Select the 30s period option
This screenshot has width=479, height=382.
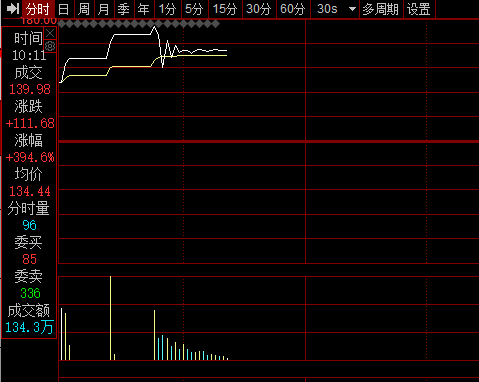tap(327, 9)
